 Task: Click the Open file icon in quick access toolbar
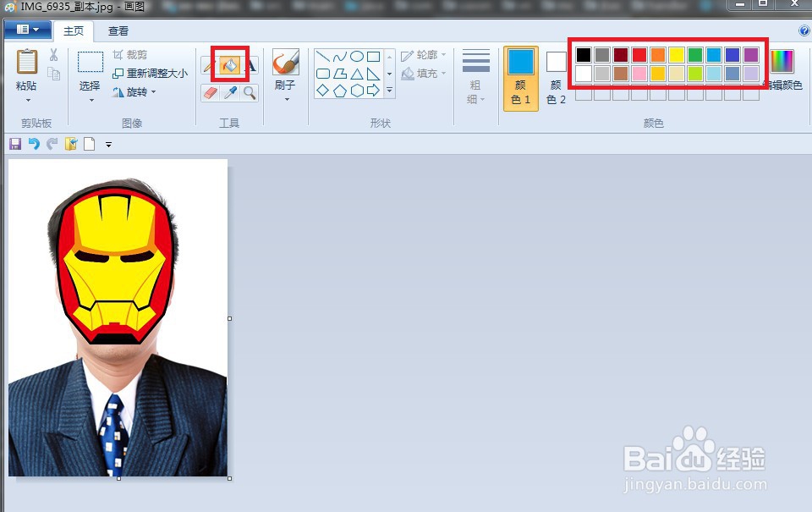(70, 144)
